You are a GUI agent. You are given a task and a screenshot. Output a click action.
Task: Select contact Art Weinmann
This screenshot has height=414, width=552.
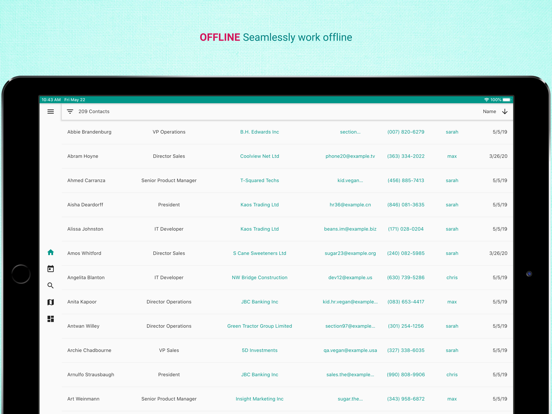(83, 399)
